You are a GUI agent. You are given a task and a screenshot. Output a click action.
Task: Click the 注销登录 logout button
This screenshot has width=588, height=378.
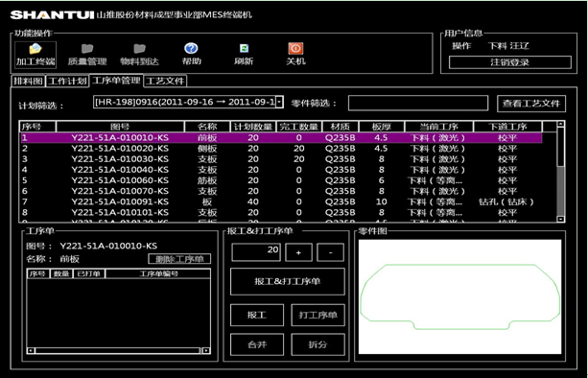(510, 62)
